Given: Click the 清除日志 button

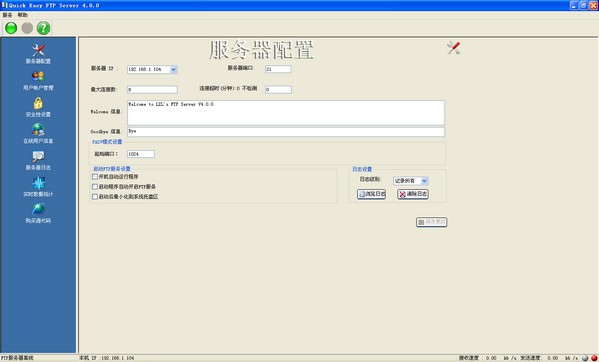Looking at the screenshot, I should coord(413,194).
